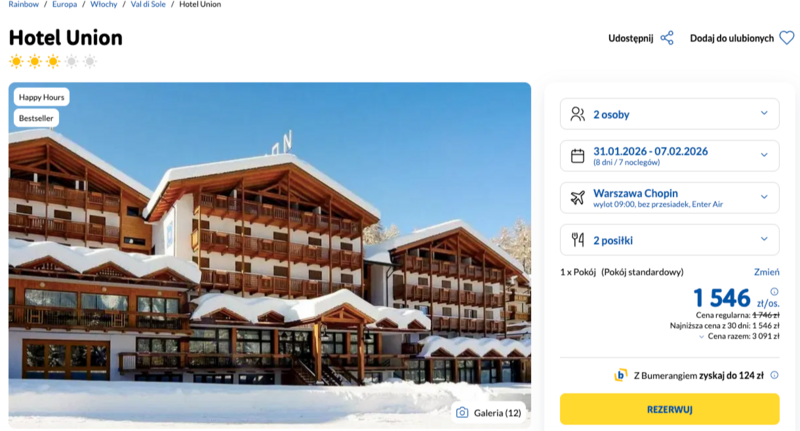Click the Zmień link to change room
Image resolution: width=800 pixels, height=431 pixels.
[766, 272]
